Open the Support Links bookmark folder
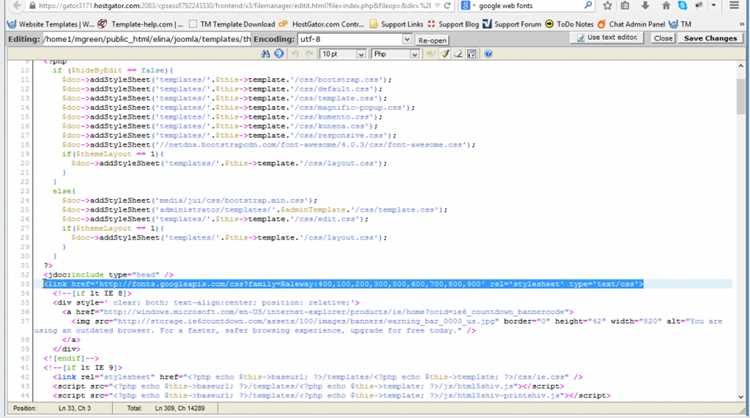Image resolution: width=750 pixels, height=418 pixels. (x=397, y=24)
